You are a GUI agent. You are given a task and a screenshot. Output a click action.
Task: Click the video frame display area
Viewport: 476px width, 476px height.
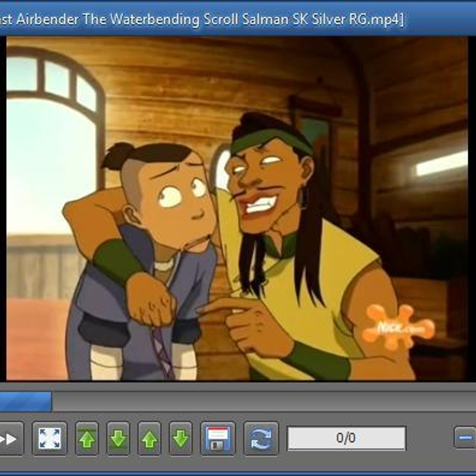click(237, 209)
